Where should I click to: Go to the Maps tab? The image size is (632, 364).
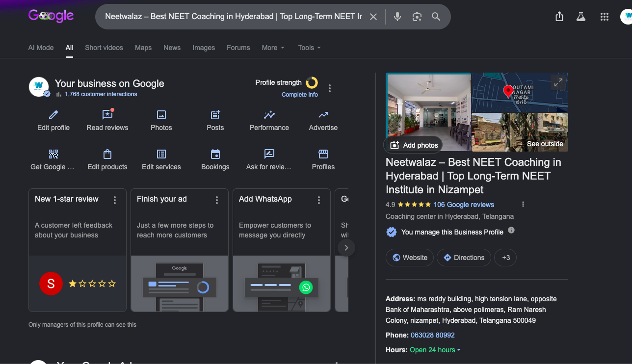pyautogui.click(x=143, y=48)
